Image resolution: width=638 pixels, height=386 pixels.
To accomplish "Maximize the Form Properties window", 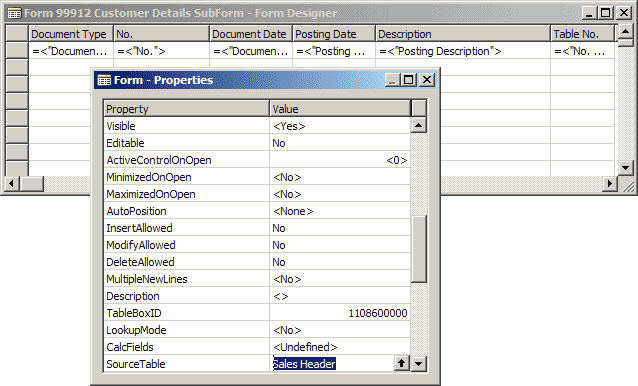I will [x=409, y=80].
